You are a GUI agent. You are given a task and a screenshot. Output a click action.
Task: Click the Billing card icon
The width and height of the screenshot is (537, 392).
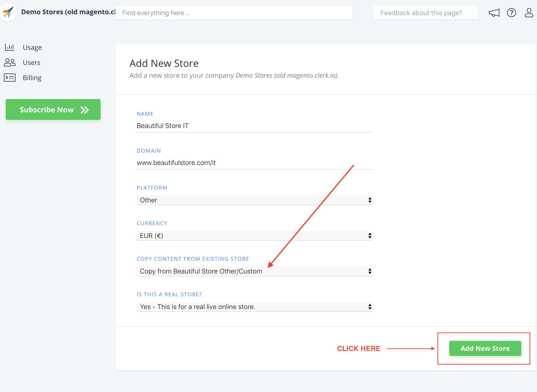coord(9,77)
